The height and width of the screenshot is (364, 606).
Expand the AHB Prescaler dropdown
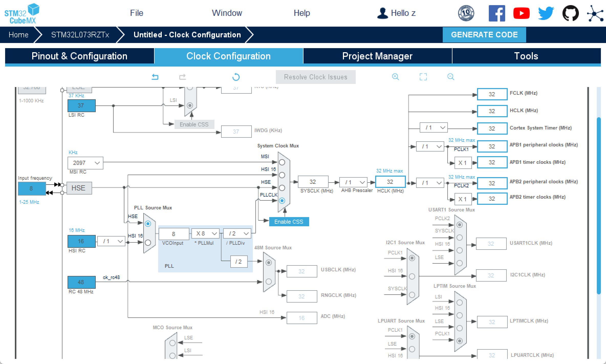(353, 182)
